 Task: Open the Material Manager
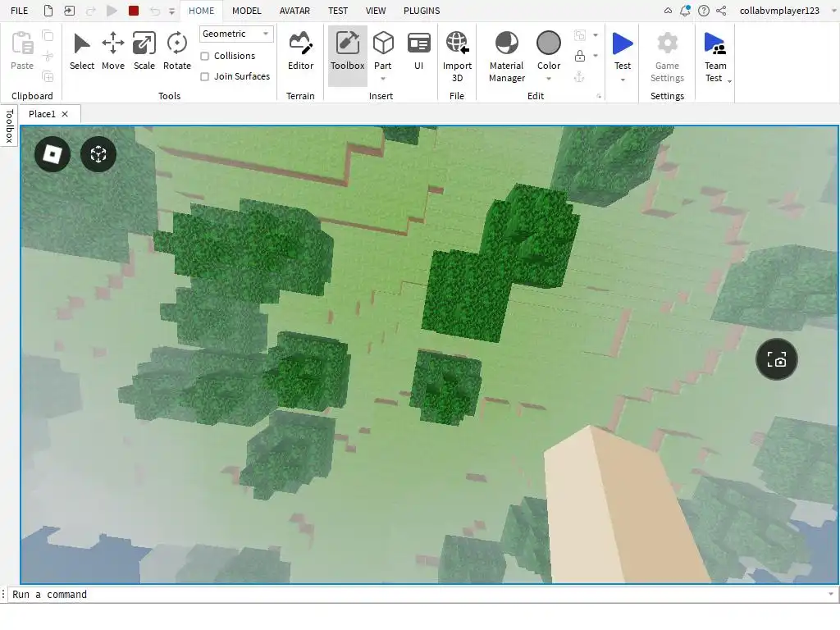507,57
